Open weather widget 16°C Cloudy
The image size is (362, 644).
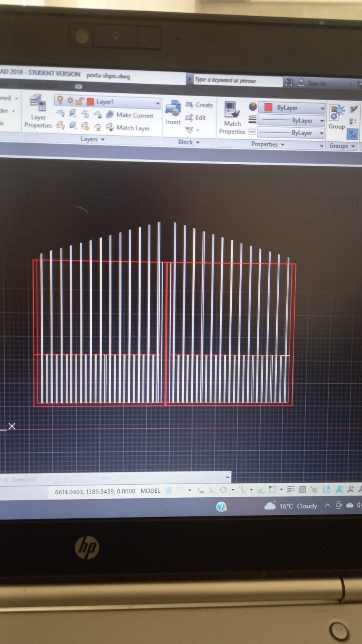tap(291, 506)
